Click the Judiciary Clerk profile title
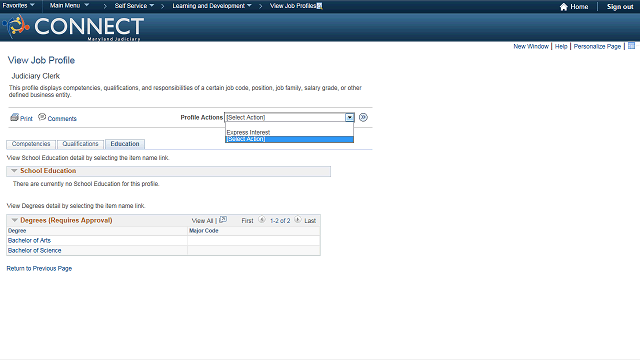Image resolution: width=640 pixels, height=360 pixels. 36,76
